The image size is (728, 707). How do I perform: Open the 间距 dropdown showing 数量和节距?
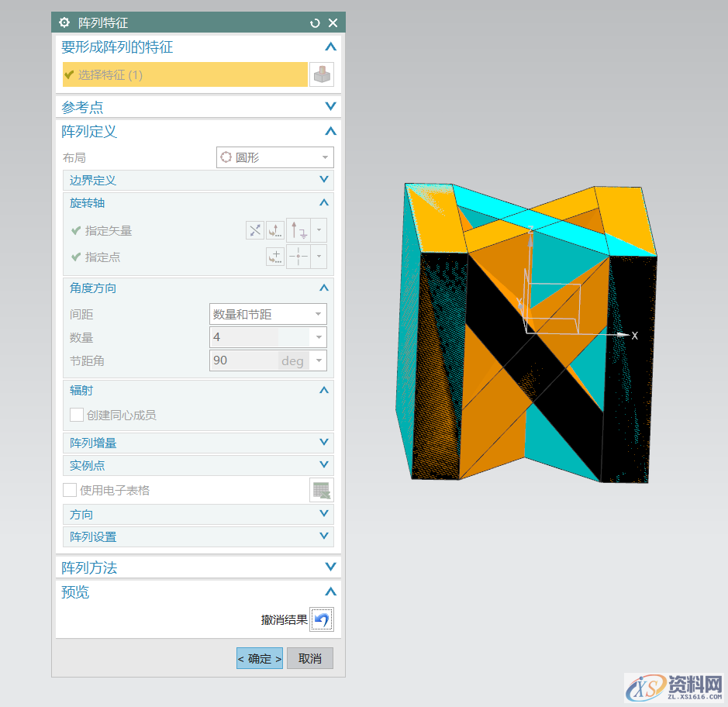click(267, 314)
